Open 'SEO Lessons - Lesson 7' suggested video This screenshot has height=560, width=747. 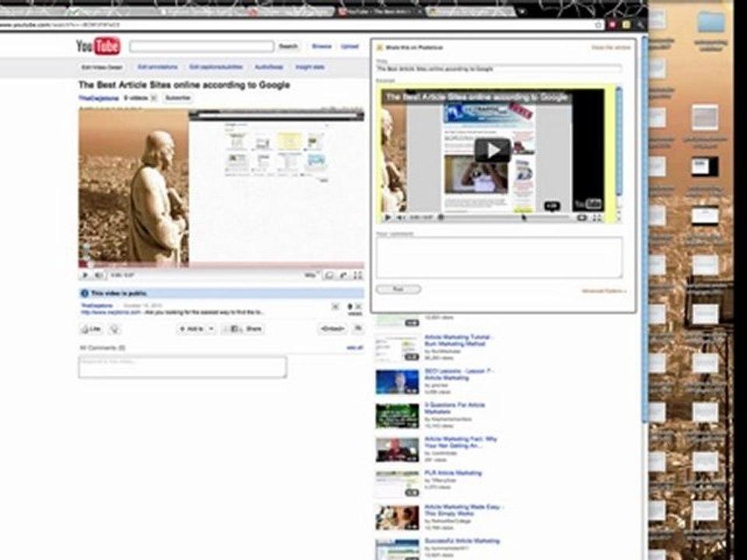tap(459, 374)
